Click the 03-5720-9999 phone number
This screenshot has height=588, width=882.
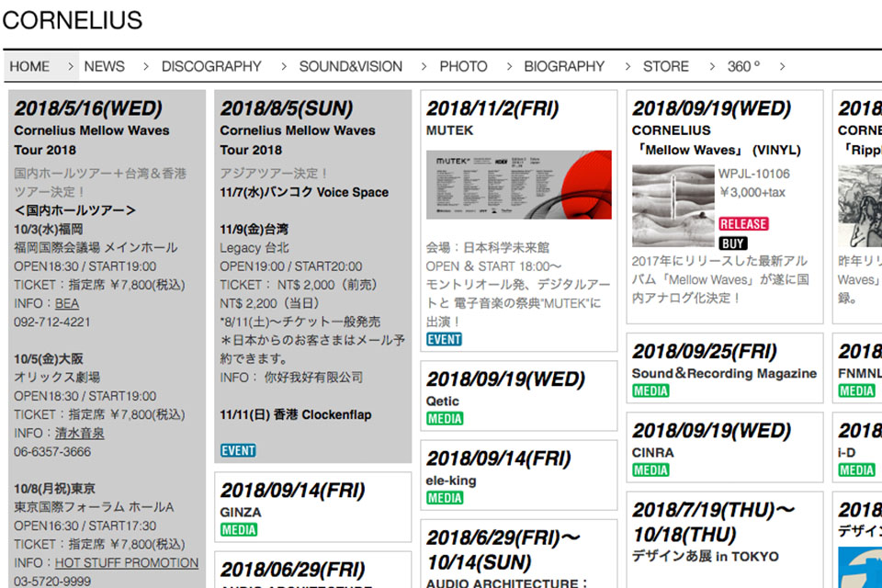52,582
